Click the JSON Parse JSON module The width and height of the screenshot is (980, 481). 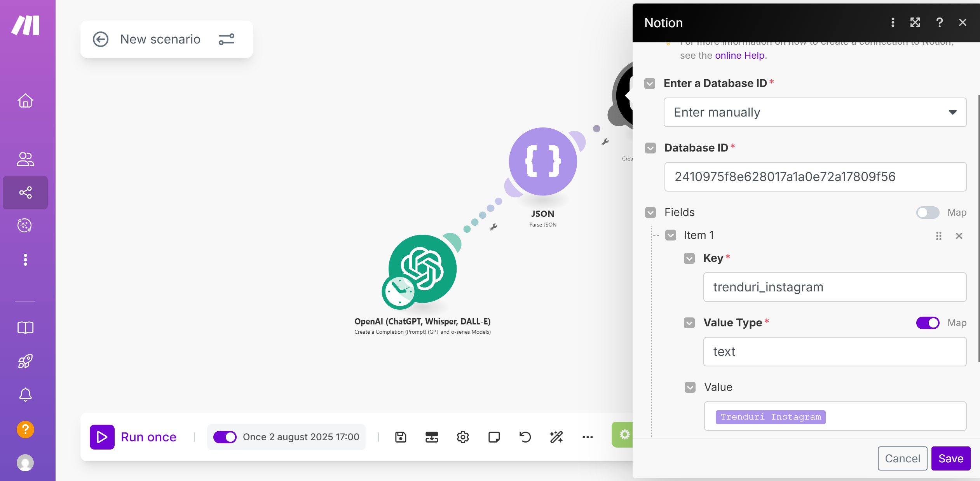542,162
